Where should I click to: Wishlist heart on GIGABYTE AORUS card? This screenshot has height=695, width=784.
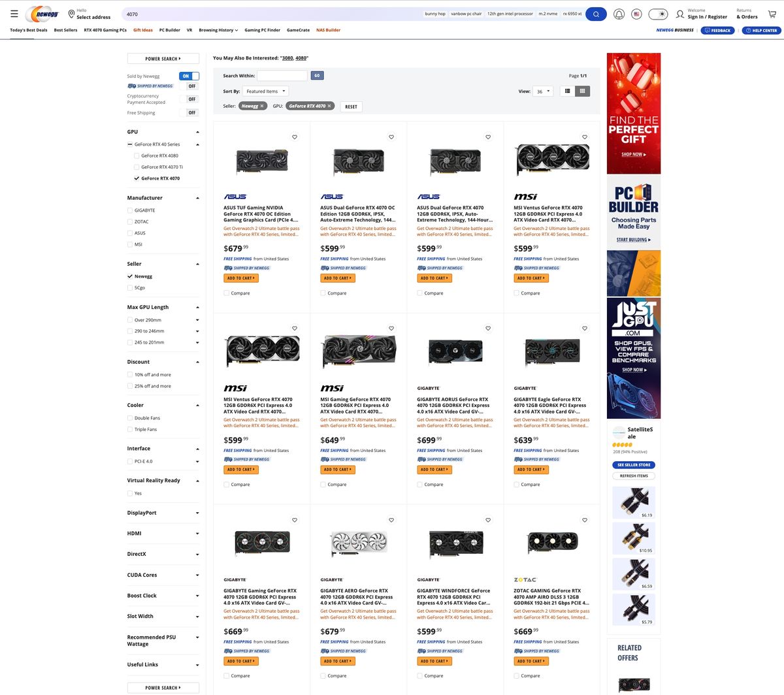[x=488, y=329]
